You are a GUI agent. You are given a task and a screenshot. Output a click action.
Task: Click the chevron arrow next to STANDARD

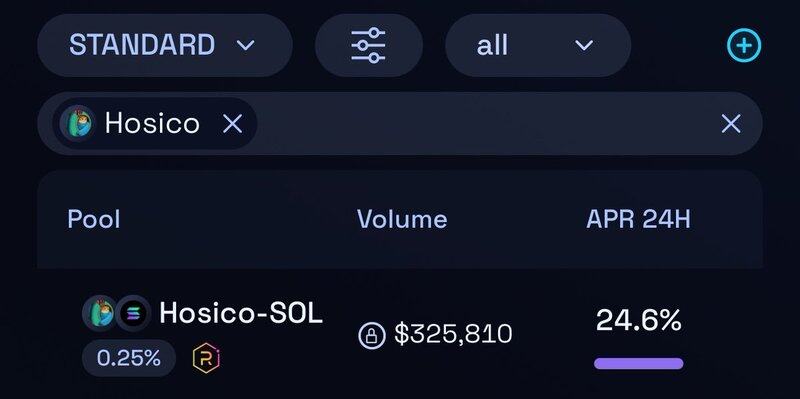(x=245, y=45)
